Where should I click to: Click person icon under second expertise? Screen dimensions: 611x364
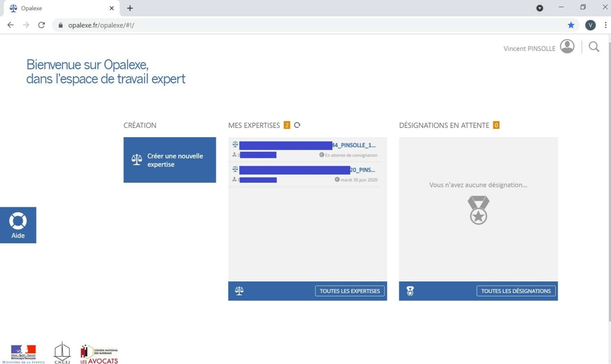click(x=234, y=179)
